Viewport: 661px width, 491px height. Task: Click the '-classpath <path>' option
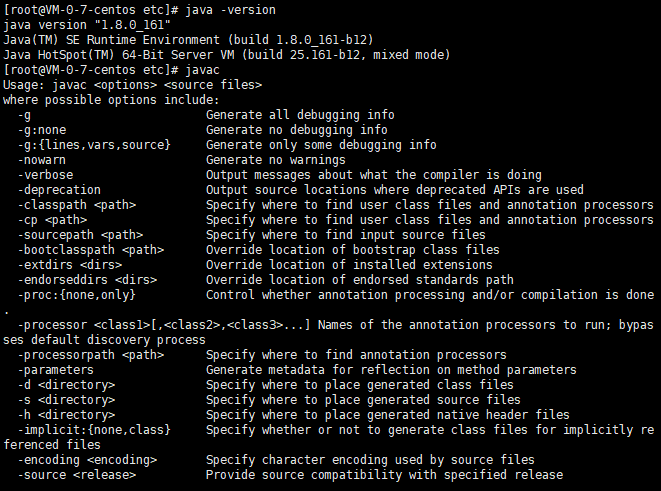[77, 205]
